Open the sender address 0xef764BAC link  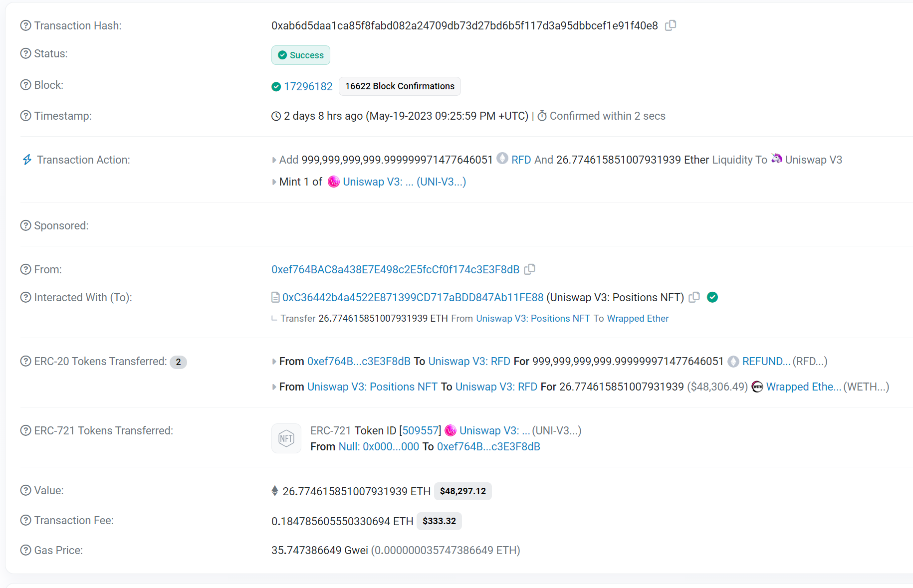coord(395,269)
